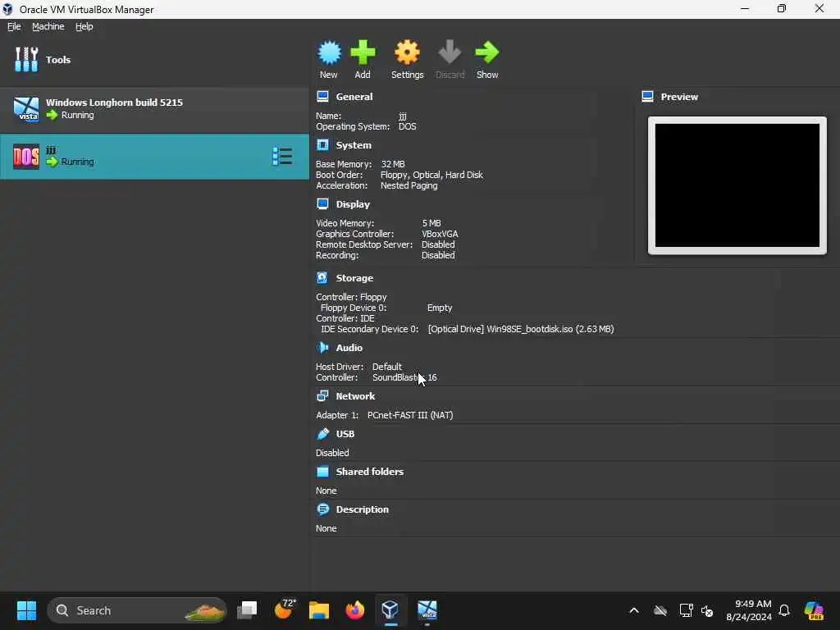Click the Nested Paging acceleration value
The width and height of the screenshot is (840, 630).
(409, 185)
